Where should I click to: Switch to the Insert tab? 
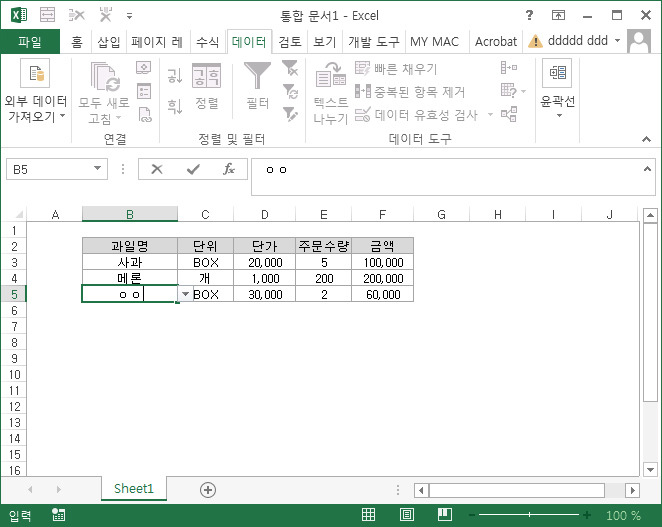coord(109,41)
